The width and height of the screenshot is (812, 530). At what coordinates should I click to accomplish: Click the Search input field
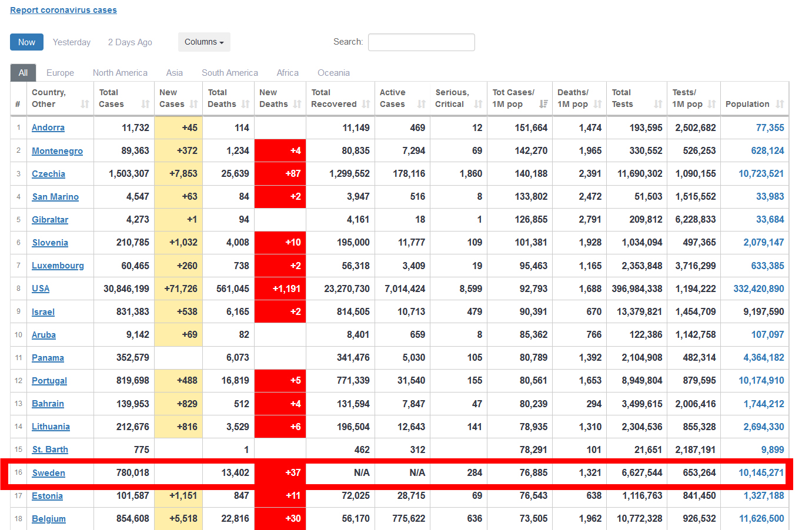coord(421,42)
